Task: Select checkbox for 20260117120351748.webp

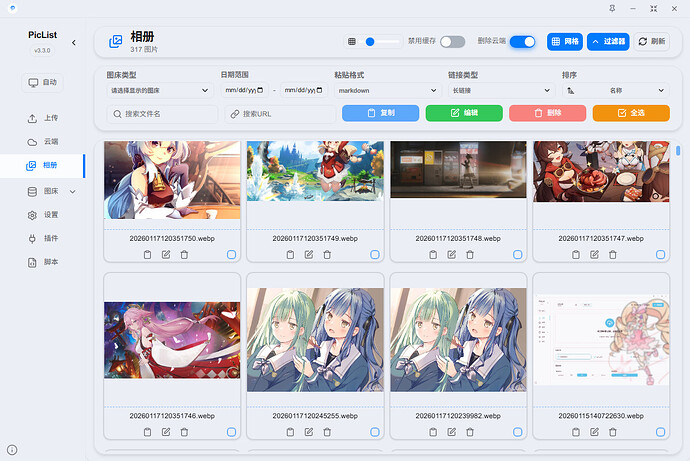Action: pyautogui.click(x=518, y=255)
